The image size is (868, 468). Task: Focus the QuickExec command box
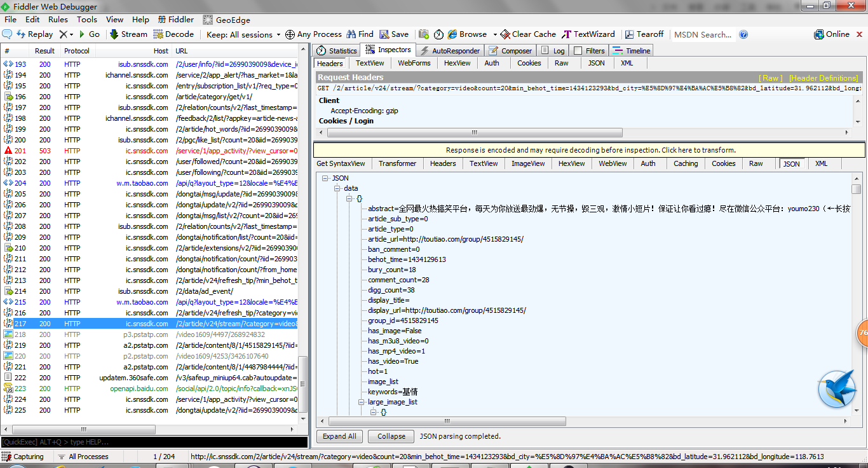click(x=154, y=442)
